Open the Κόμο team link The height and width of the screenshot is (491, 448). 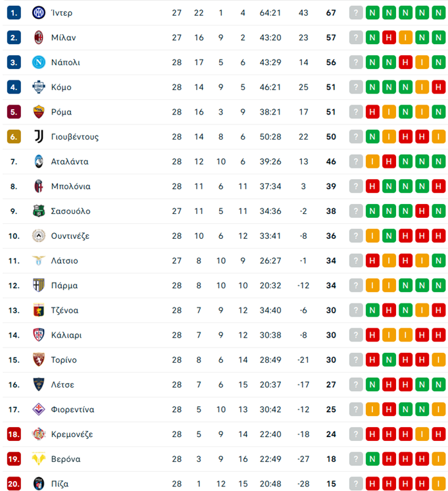coord(61,88)
